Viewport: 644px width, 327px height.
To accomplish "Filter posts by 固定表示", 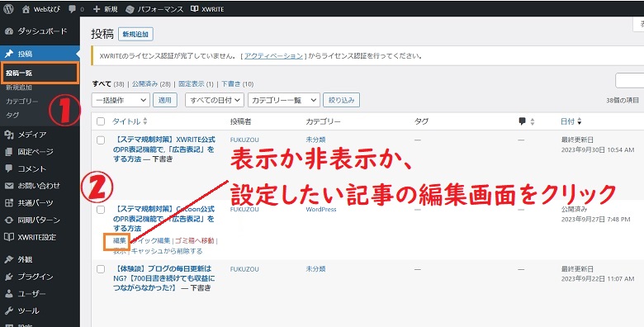I will (191, 83).
